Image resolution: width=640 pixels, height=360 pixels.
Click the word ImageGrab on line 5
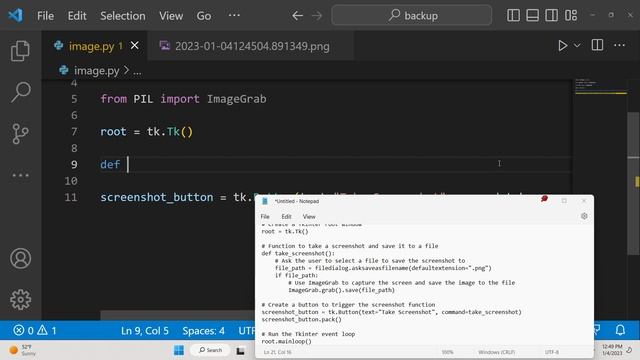tap(236, 99)
